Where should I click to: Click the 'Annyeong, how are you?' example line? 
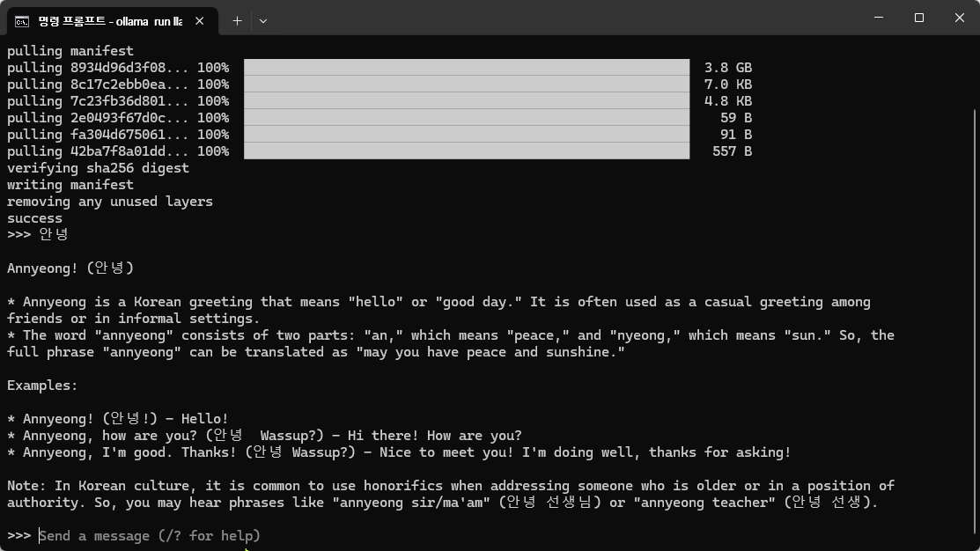coord(264,436)
